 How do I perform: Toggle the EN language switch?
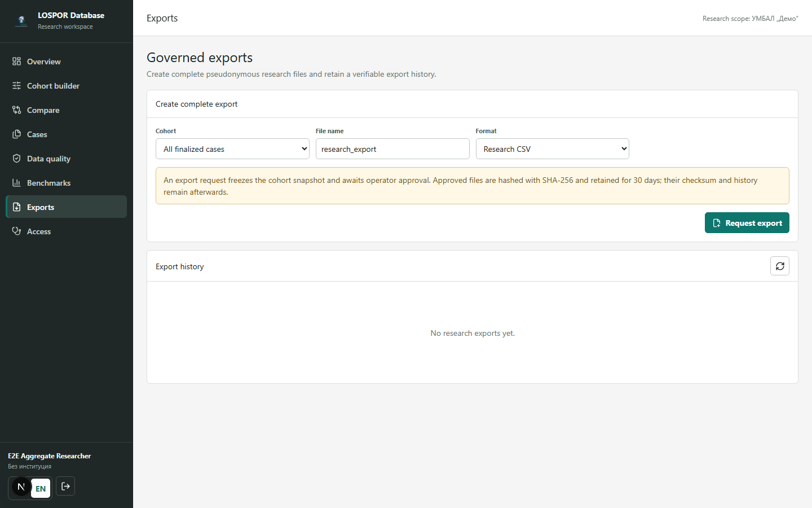coord(41,489)
